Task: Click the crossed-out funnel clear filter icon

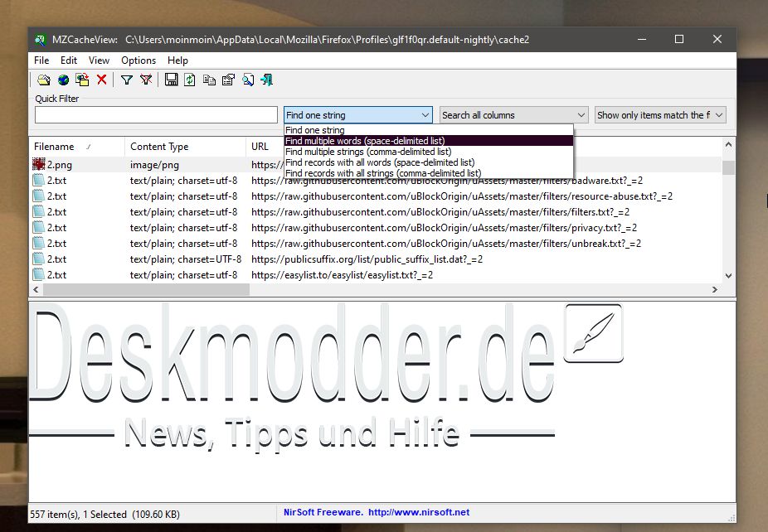Action: [146, 80]
